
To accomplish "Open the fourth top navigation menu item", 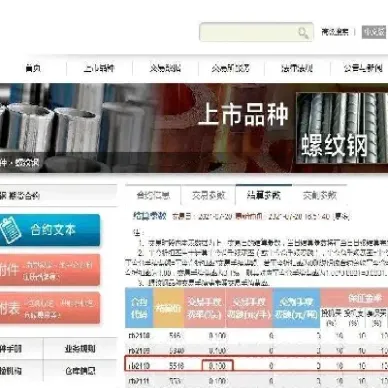I will click(231, 68).
